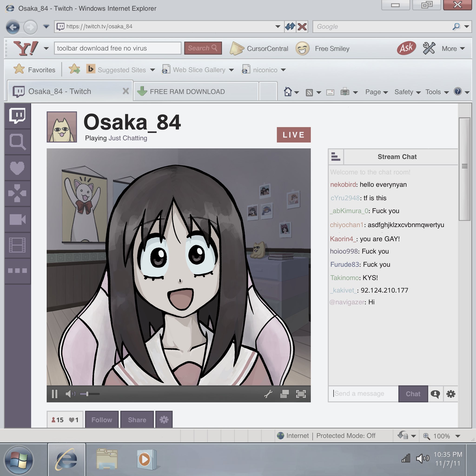476x476 pixels.
Task: Click the Ask toolbar logo
Action: click(x=406, y=48)
